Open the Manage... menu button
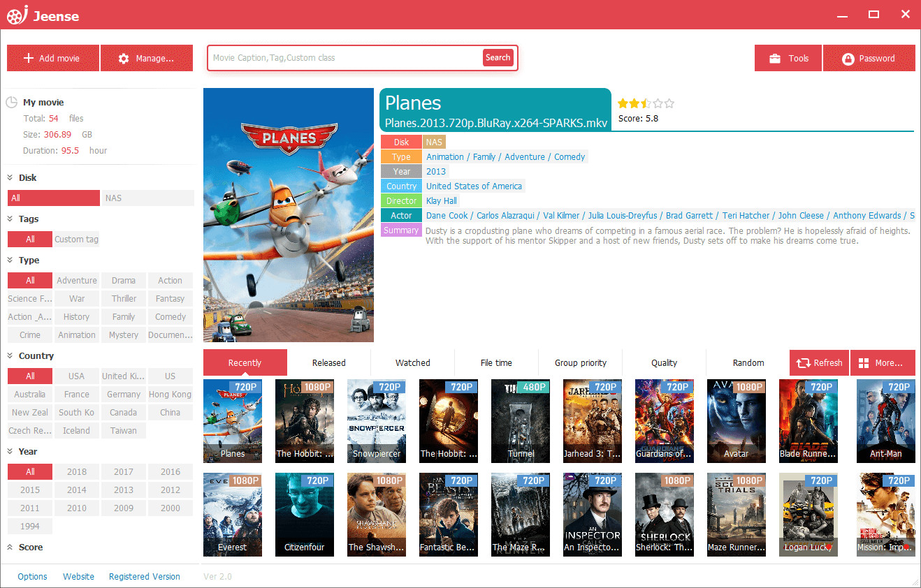 (x=147, y=59)
